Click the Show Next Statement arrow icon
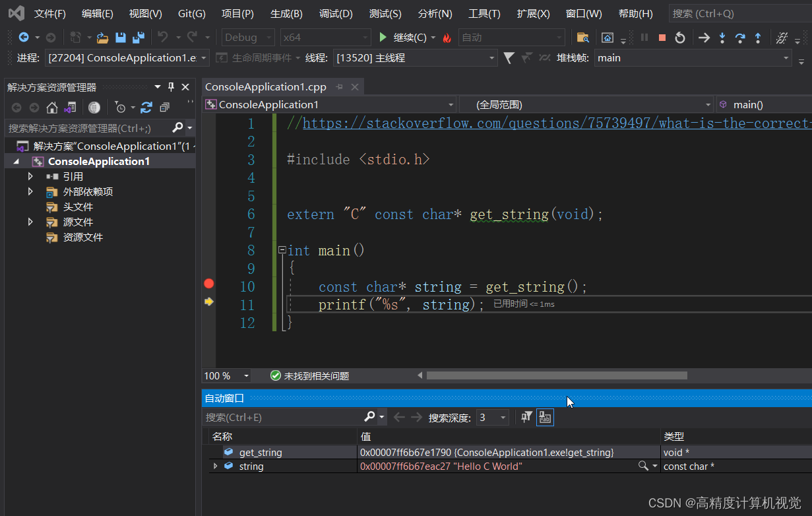The height and width of the screenshot is (516, 812). point(704,38)
